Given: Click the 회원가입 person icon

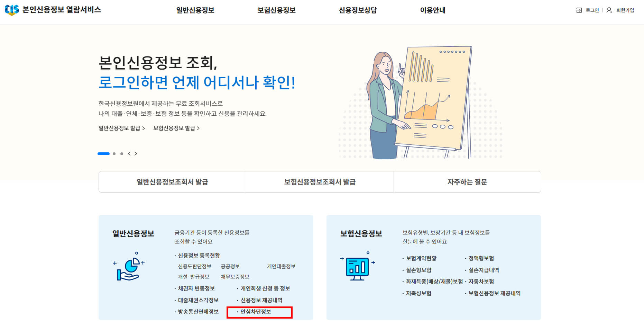Looking at the screenshot, I should point(608,10).
